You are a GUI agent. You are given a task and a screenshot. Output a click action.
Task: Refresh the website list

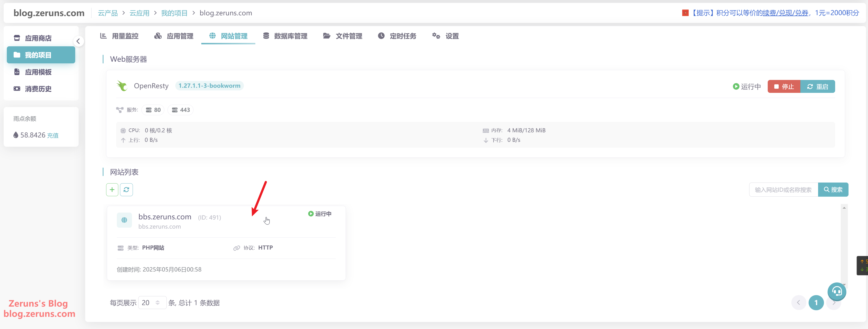tap(126, 190)
